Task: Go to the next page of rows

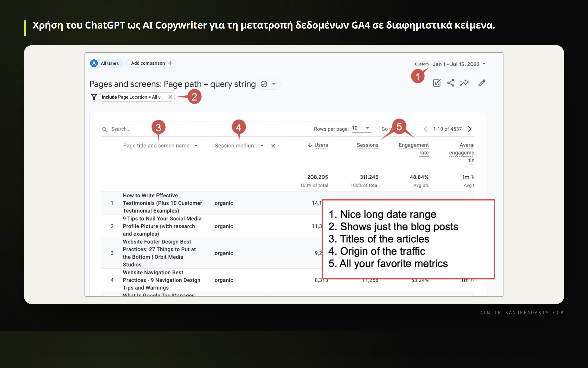Action: 469,129
